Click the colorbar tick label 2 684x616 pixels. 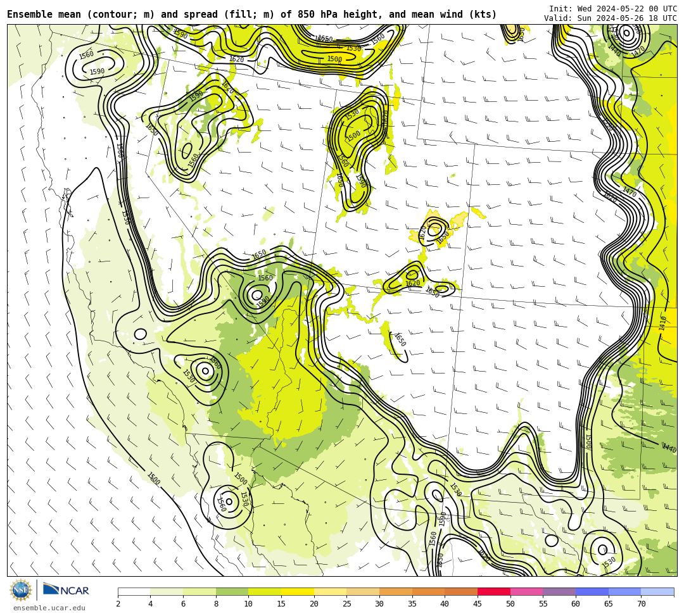(118, 604)
